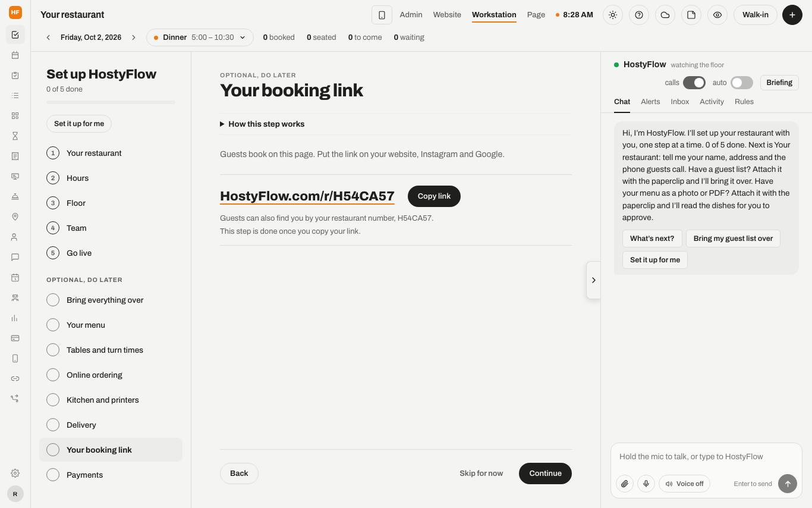This screenshot has height=508, width=812.
Task: Go to previous day arrow
Action: [x=48, y=37]
